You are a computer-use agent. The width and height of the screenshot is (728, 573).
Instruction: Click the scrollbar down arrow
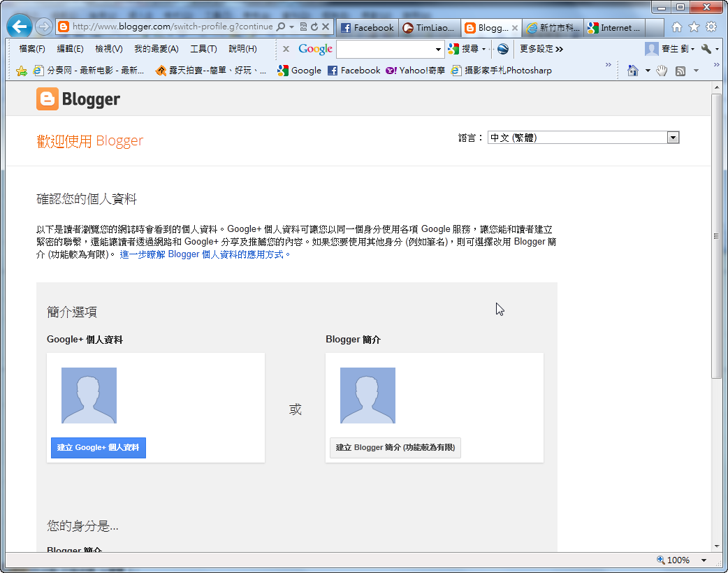[717, 546]
